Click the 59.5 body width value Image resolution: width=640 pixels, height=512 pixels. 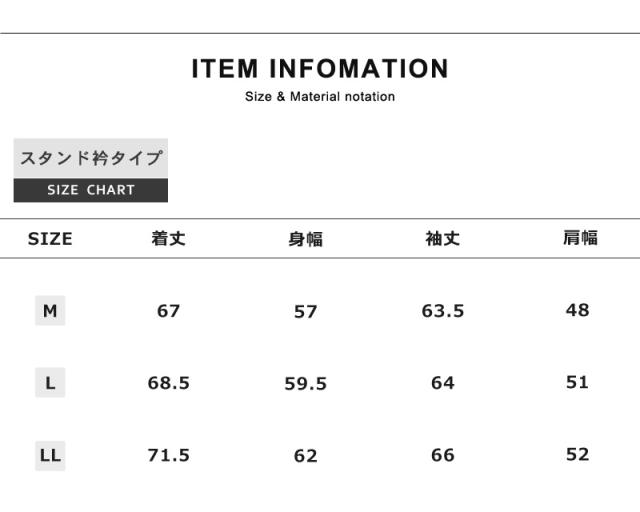(x=305, y=384)
